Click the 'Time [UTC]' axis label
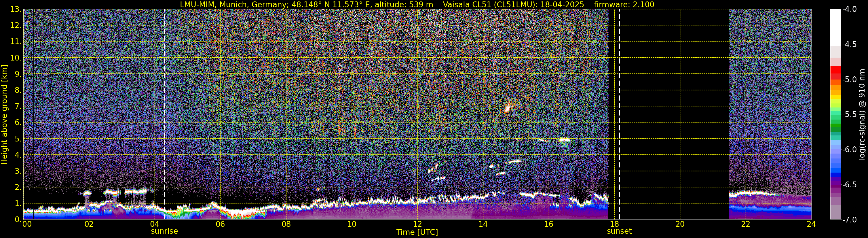This screenshot has height=238, width=868. (417, 232)
